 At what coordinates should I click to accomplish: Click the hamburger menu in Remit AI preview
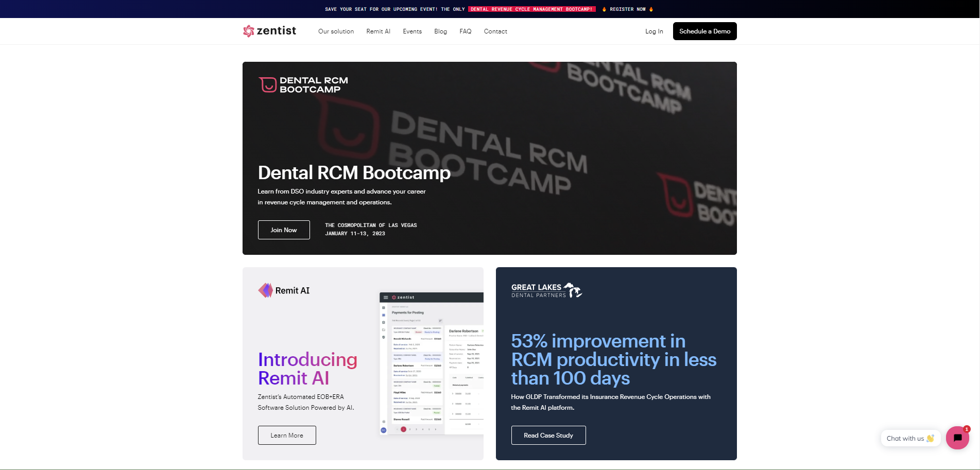(386, 298)
